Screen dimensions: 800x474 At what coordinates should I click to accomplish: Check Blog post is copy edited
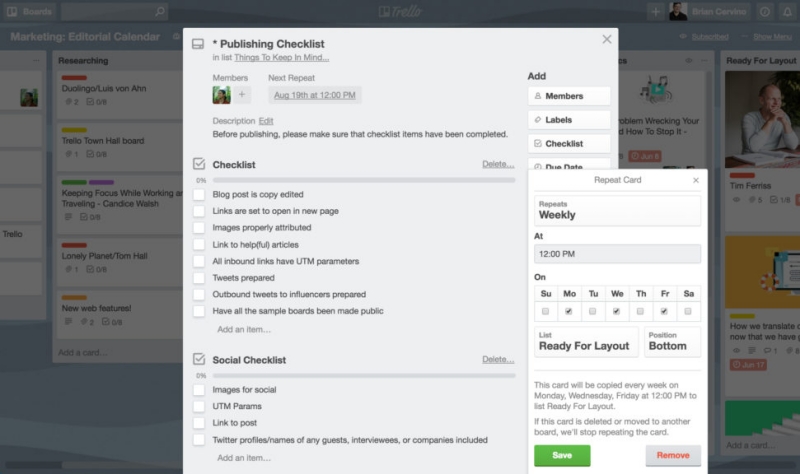pos(199,194)
